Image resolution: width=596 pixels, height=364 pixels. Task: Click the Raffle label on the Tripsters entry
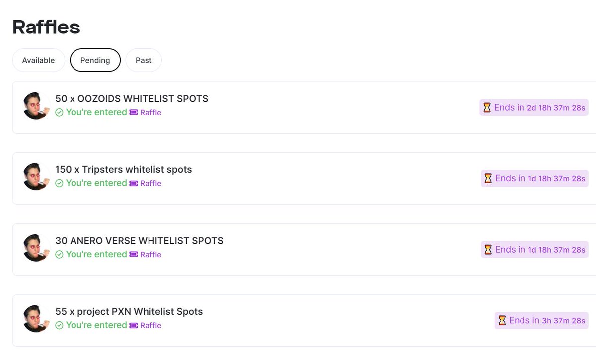click(x=150, y=184)
